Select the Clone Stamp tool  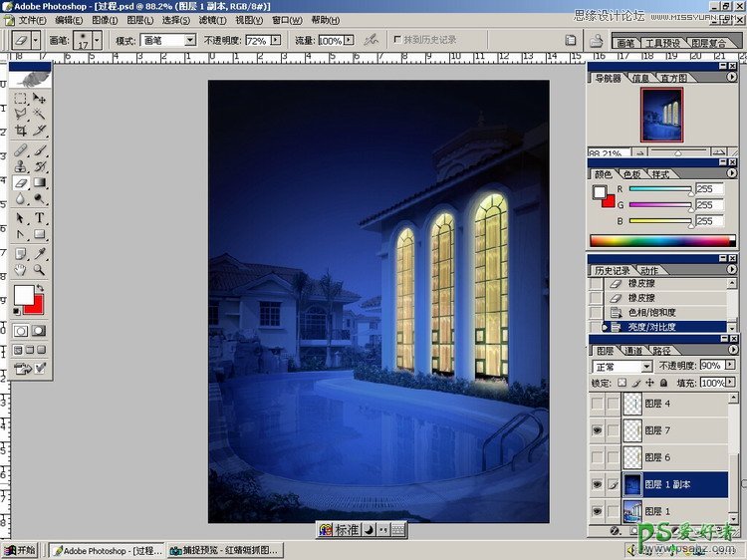20,166
